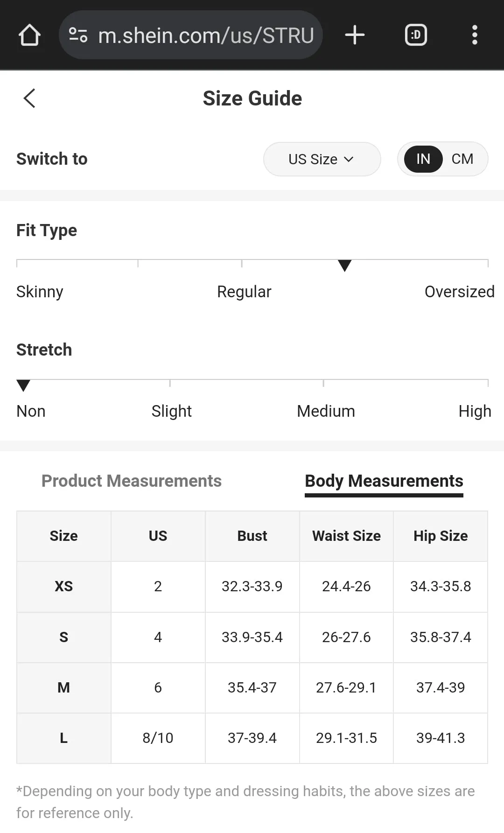Click the Bust column header
This screenshot has height=833, width=504.
click(252, 536)
